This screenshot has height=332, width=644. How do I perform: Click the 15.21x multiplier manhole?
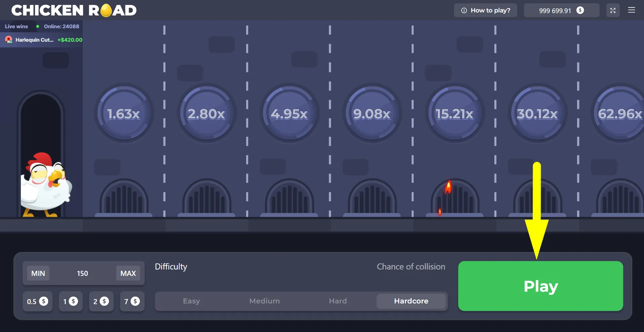[x=455, y=113]
